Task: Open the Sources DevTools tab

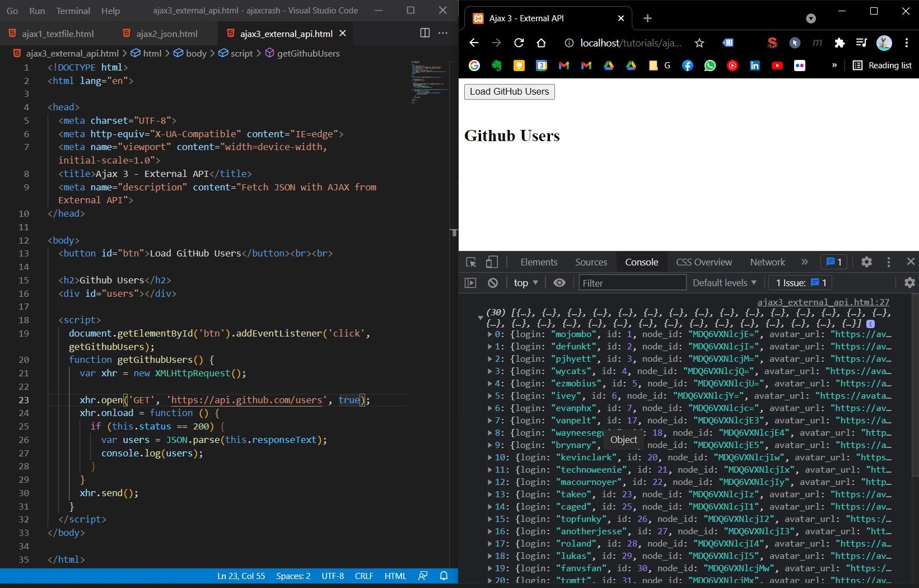Action: tap(591, 262)
